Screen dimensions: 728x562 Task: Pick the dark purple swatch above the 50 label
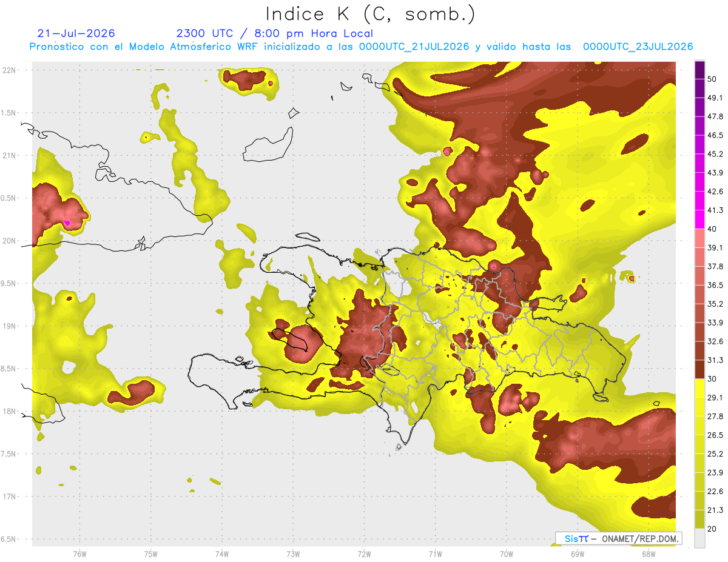coord(699,70)
